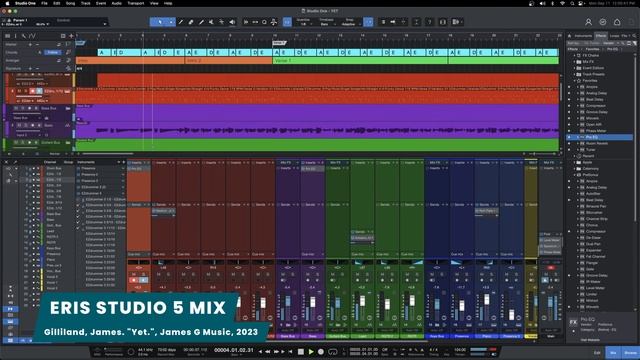Open the File menu
The width and height of the screenshot is (640, 360).
point(44,3)
